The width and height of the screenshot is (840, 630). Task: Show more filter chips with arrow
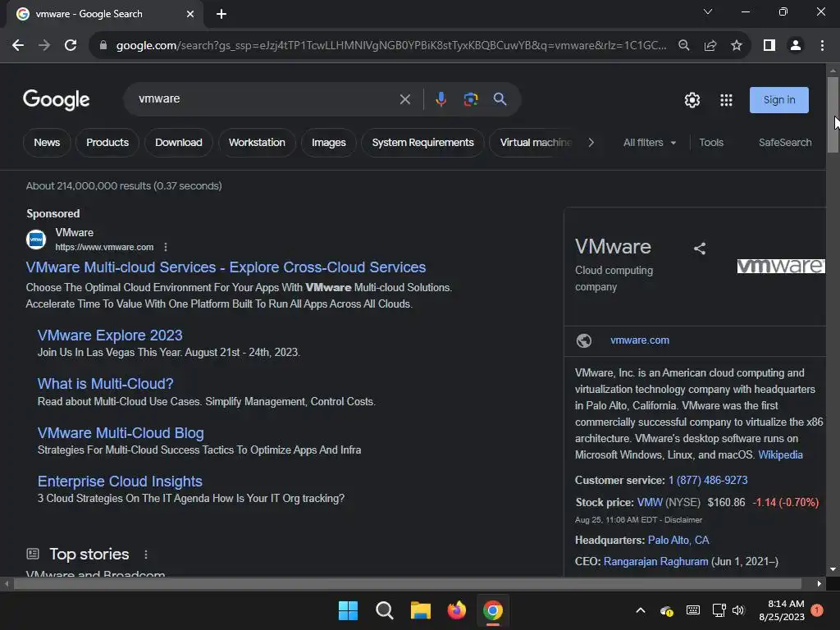point(591,143)
